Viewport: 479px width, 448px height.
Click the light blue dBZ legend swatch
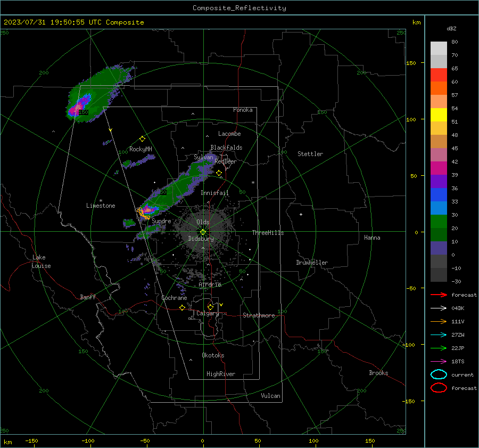coord(439,208)
